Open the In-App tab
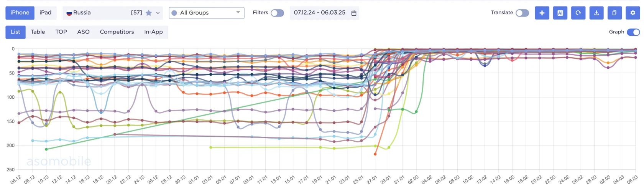Viewport: 644px width, 192px height. click(153, 32)
